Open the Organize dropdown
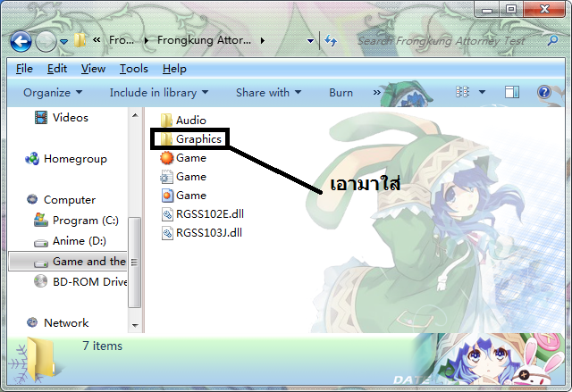Viewport: 572px width, 392px height. point(53,93)
